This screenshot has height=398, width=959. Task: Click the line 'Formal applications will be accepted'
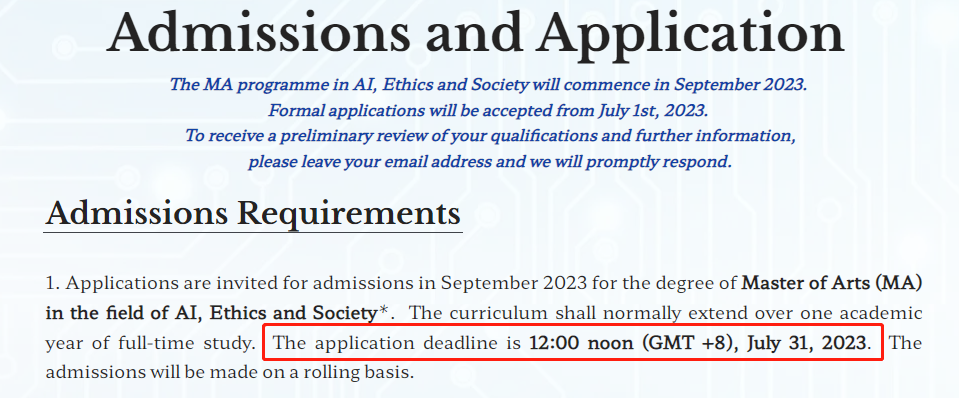[x=488, y=111]
